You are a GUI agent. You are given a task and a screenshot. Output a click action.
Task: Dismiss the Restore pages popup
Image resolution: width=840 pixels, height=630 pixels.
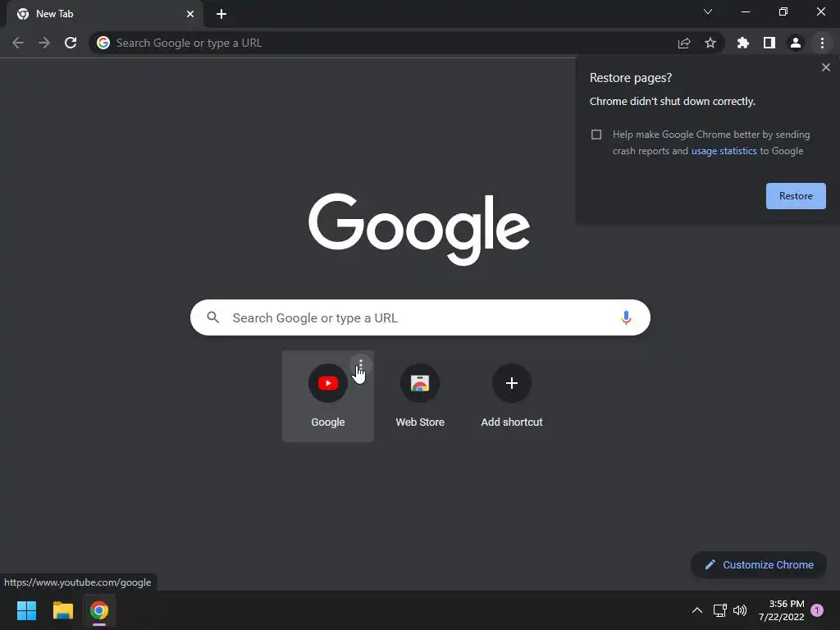[x=826, y=67]
